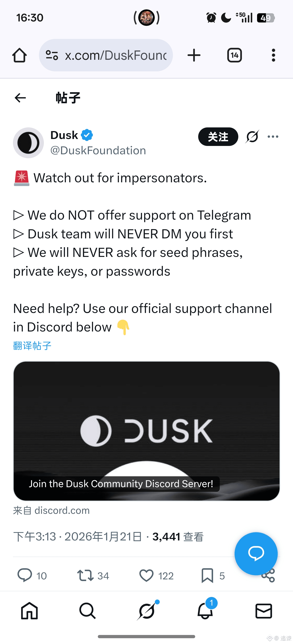Translate the post via 翻译帖子

[x=32, y=346]
